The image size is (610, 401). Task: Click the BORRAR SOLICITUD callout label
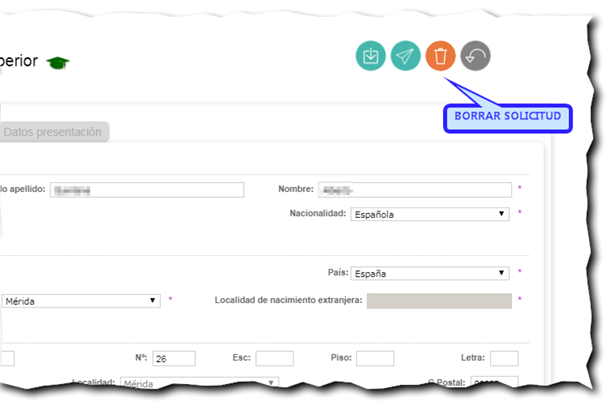[507, 118]
